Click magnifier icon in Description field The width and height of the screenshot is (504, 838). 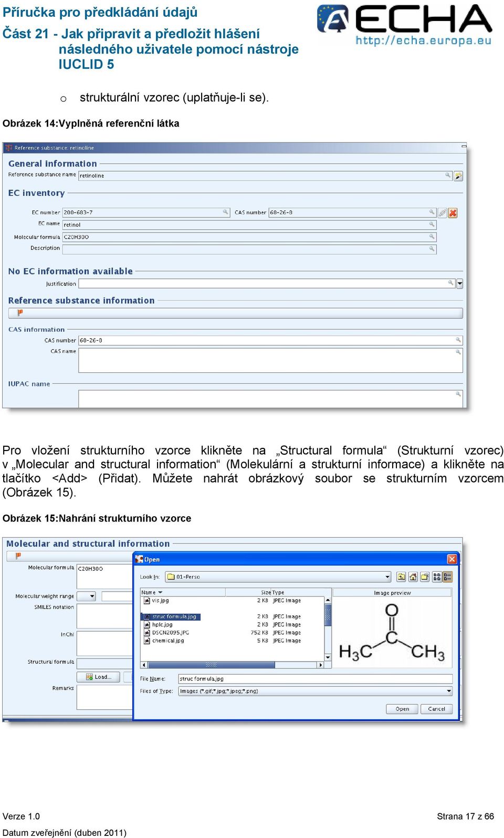click(x=432, y=249)
